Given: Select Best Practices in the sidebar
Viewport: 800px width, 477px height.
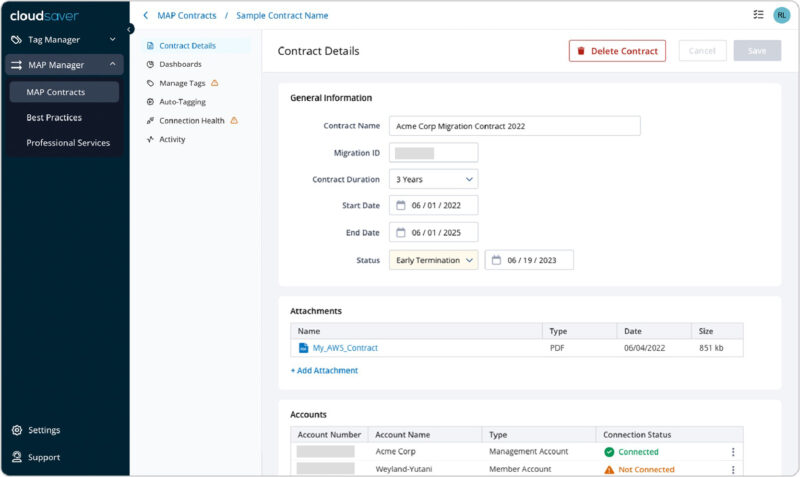Looking at the screenshot, I should (54, 117).
